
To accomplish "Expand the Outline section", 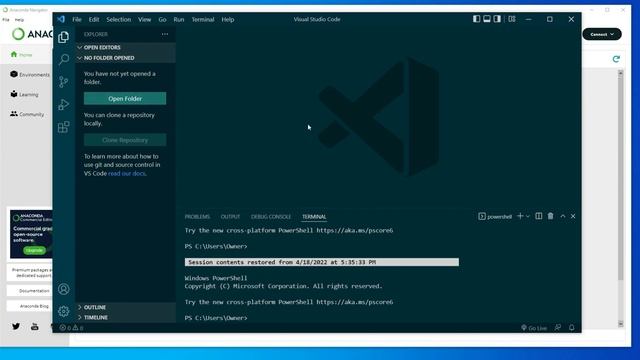I will click(125, 307).
